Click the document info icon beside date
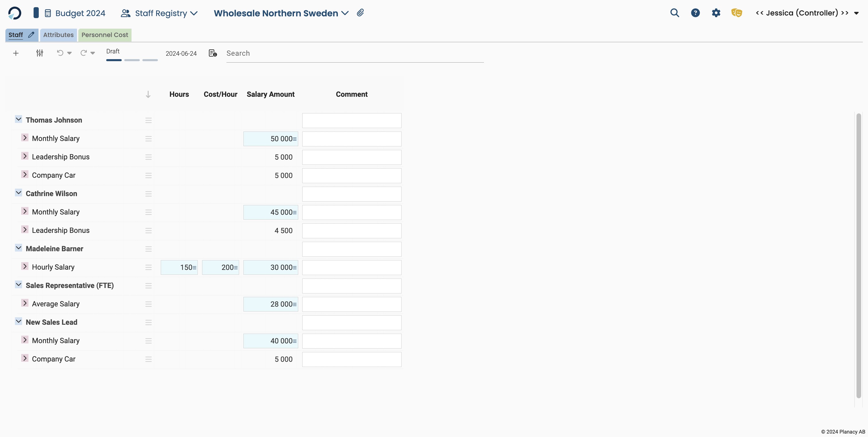868x437 pixels. click(x=213, y=53)
